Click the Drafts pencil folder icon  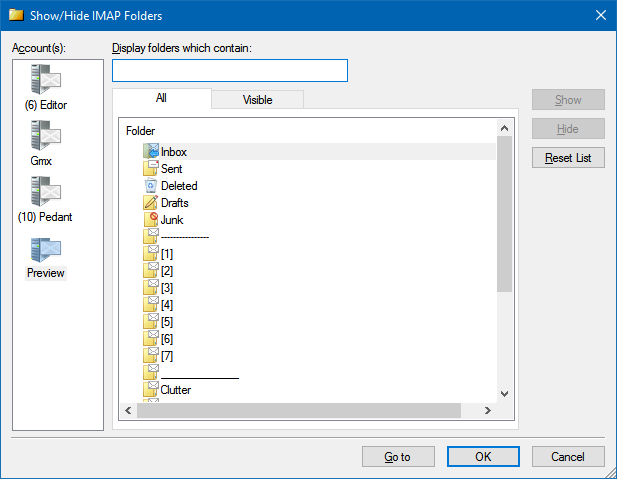pyautogui.click(x=150, y=202)
